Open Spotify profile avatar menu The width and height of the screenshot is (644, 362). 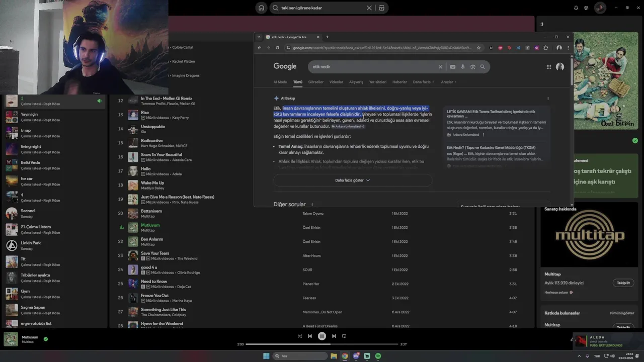click(x=600, y=8)
